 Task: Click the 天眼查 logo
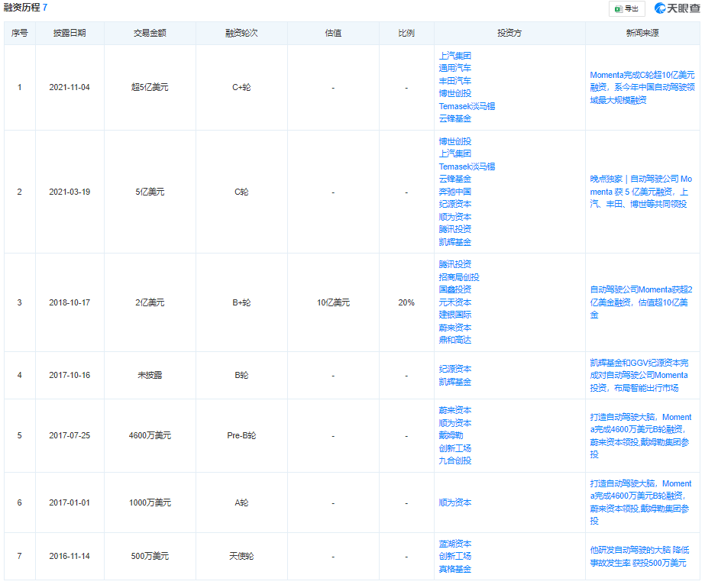pos(677,8)
